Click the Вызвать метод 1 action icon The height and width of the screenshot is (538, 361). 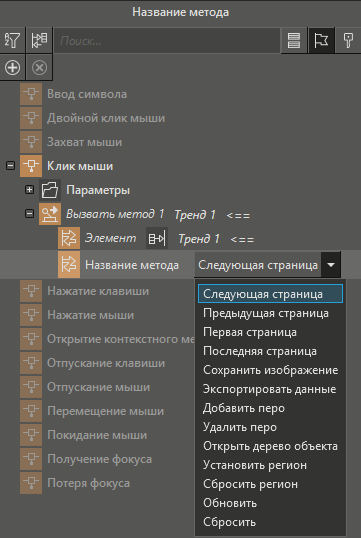pos(50,214)
